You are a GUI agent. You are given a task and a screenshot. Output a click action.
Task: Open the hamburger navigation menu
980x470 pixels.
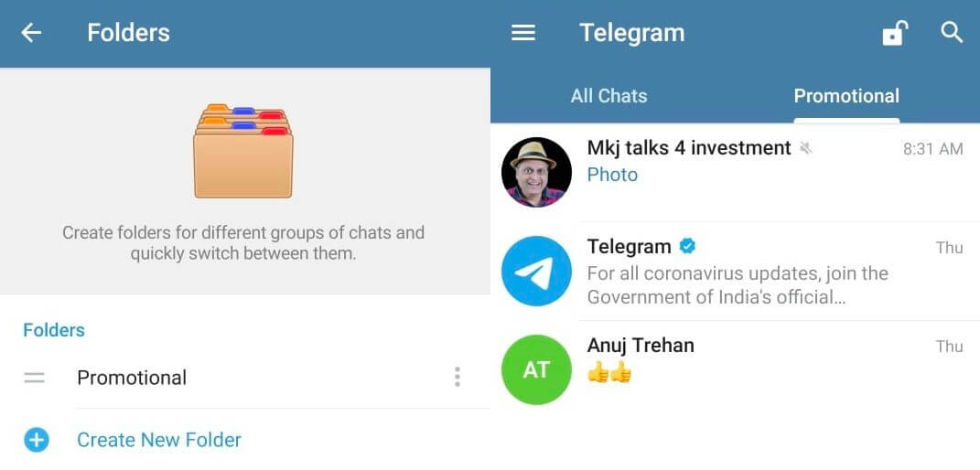coord(523,32)
